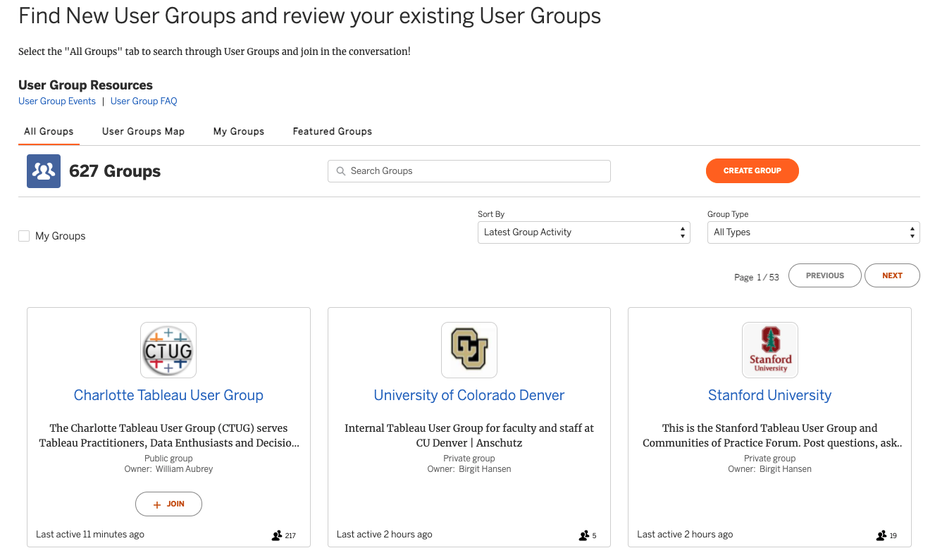Screen dimensions: 935x560
Task: Click the magnifying glass in the search bar
Action: pyautogui.click(x=340, y=171)
